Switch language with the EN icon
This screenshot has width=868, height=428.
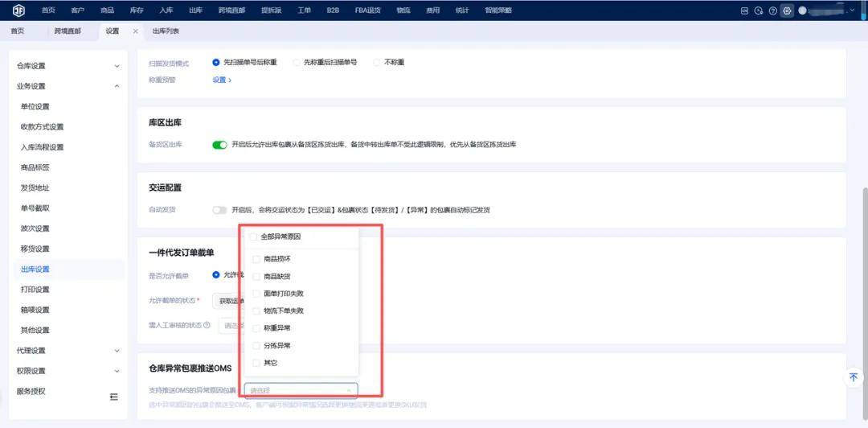pyautogui.click(x=746, y=10)
